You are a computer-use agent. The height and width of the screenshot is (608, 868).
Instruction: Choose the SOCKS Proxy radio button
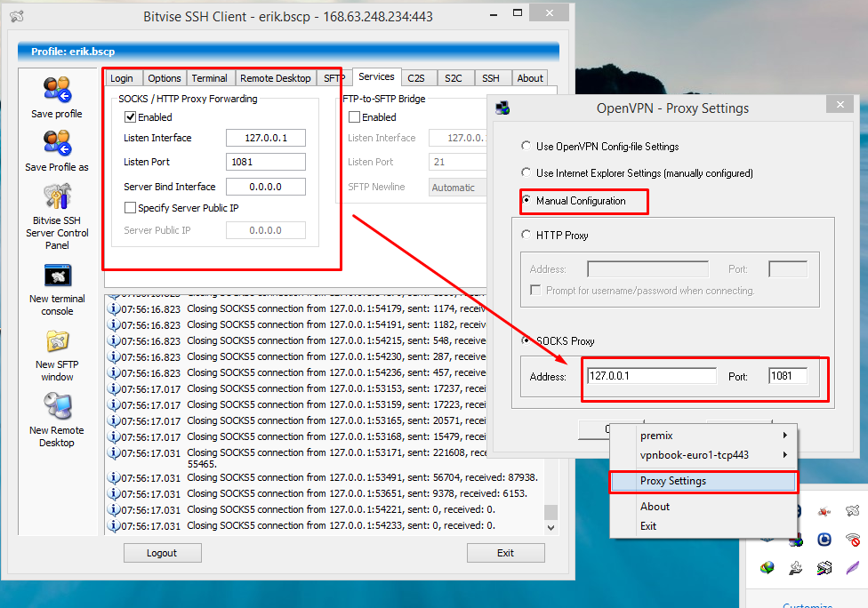pos(526,340)
